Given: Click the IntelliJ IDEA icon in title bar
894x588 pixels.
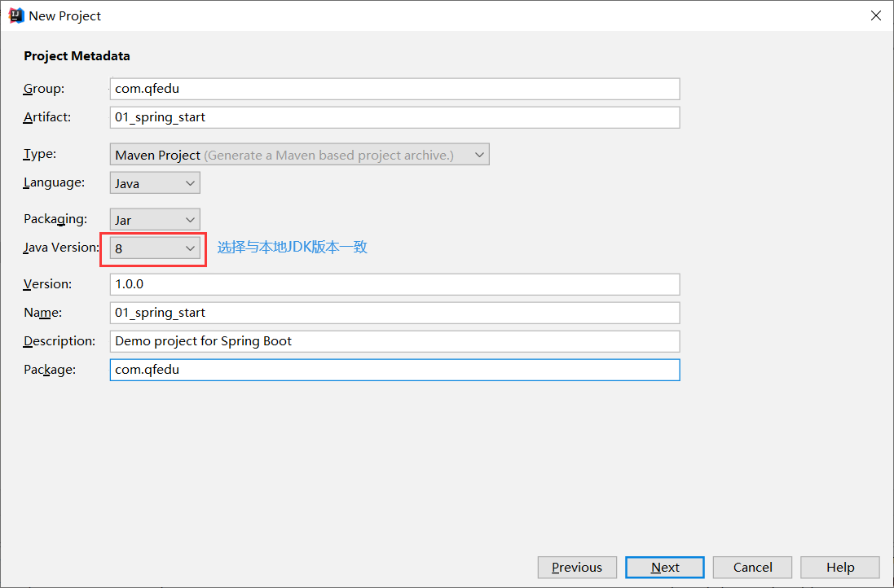Looking at the screenshot, I should click(16, 15).
